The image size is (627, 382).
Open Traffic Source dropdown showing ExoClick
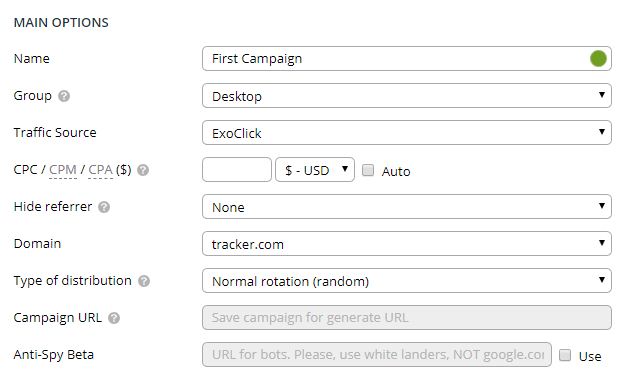[x=407, y=133]
